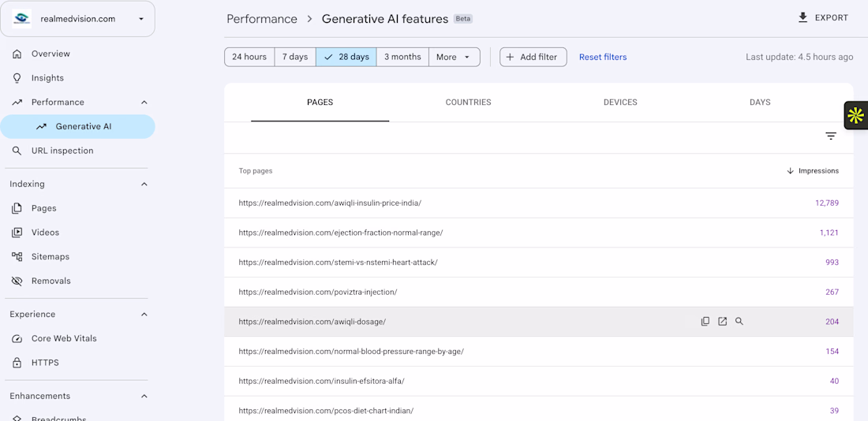Click the Core Web Vitals gauge icon
This screenshot has width=868, height=421.
tap(17, 338)
